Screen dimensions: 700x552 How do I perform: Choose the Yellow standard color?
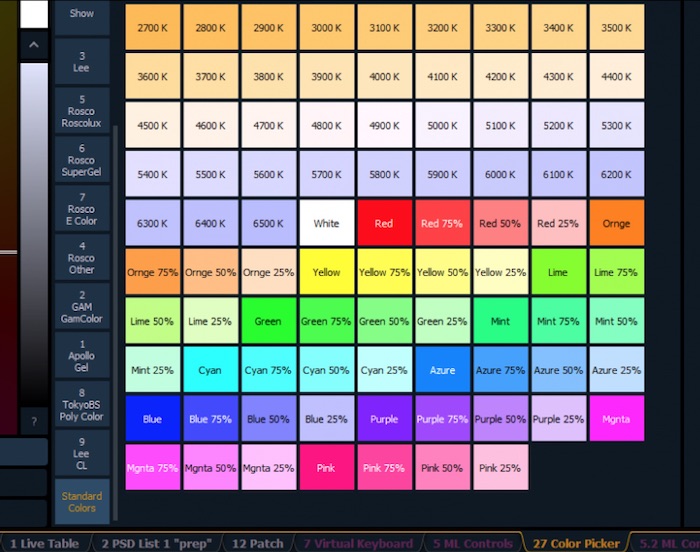click(x=326, y=272)
